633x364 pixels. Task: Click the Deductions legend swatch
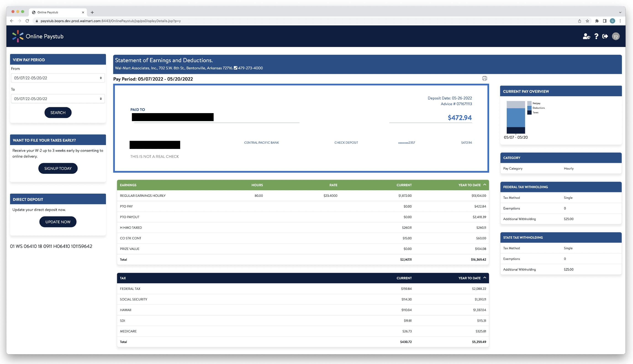(529, 108)
